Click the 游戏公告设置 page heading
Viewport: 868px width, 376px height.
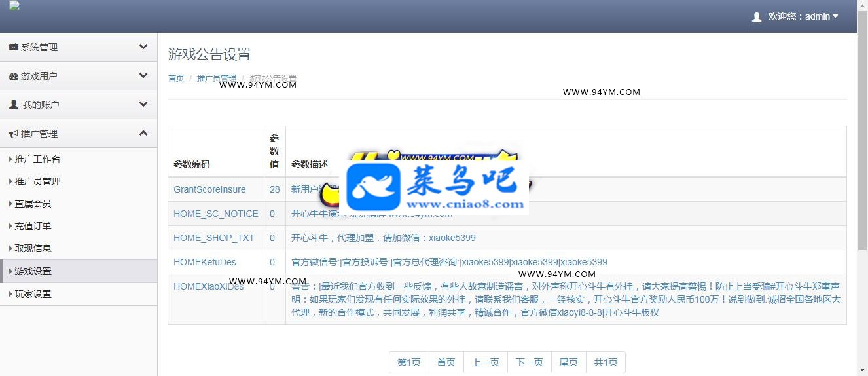click(209, 54)
